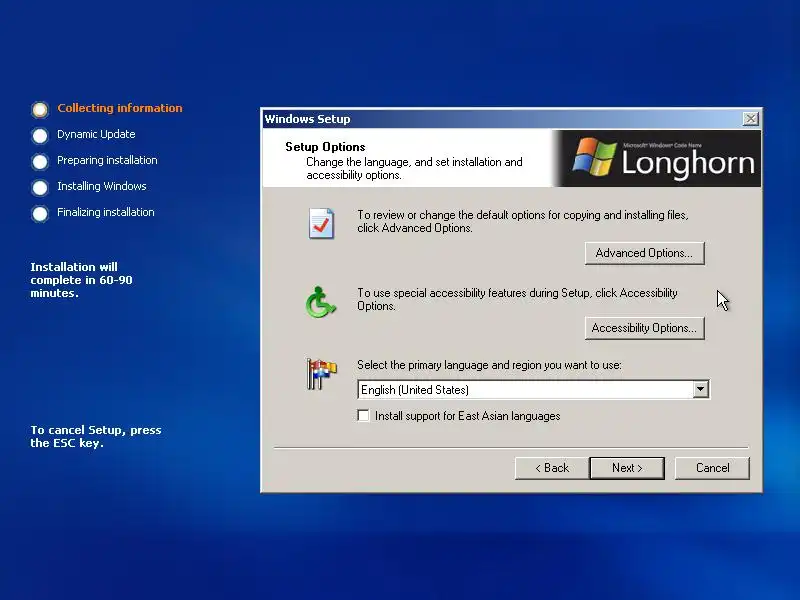The image size is (800, 600).
Task: Click the 'Finalizing installation' step text
Action: [106, 212]
